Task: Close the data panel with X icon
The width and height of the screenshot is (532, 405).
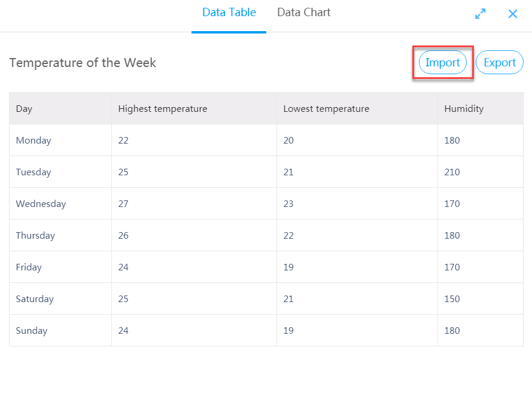Action: pos(513,14)
